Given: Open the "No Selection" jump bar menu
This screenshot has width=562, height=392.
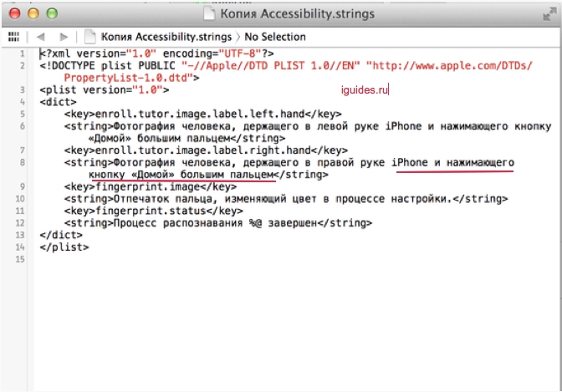Looking at the screenshot, I should click(x=274, y=37).
